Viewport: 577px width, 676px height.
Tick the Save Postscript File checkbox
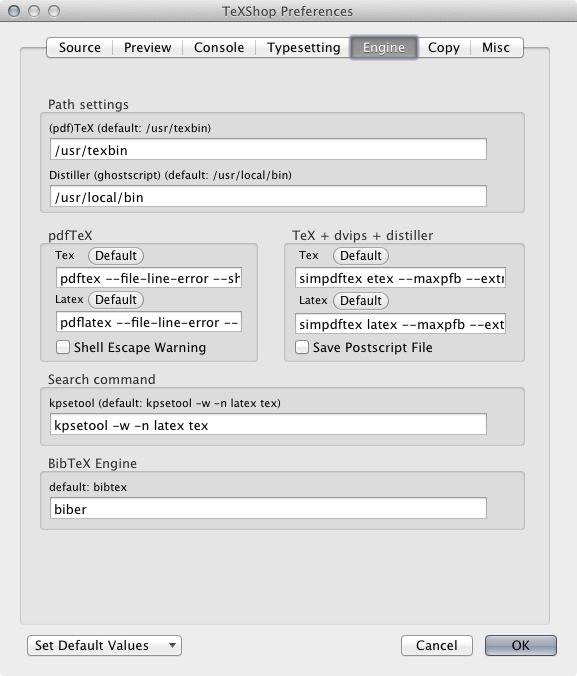(302, 347)
